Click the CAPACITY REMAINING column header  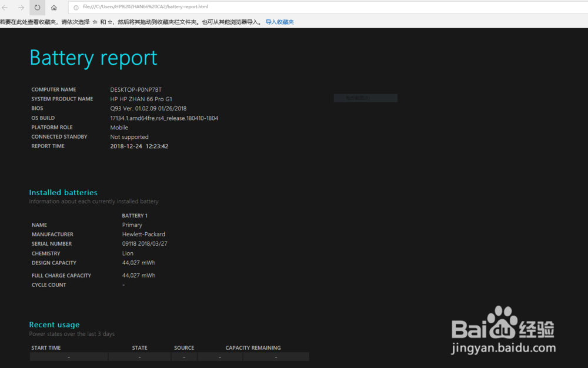pos(253,348)
